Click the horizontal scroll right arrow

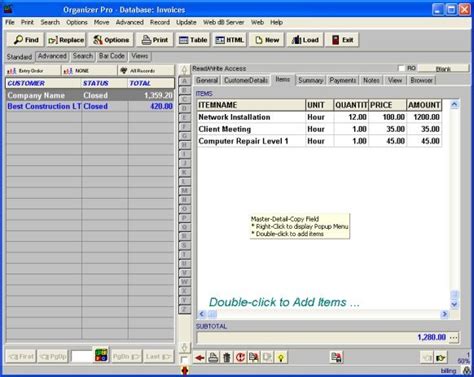(444, 314)
